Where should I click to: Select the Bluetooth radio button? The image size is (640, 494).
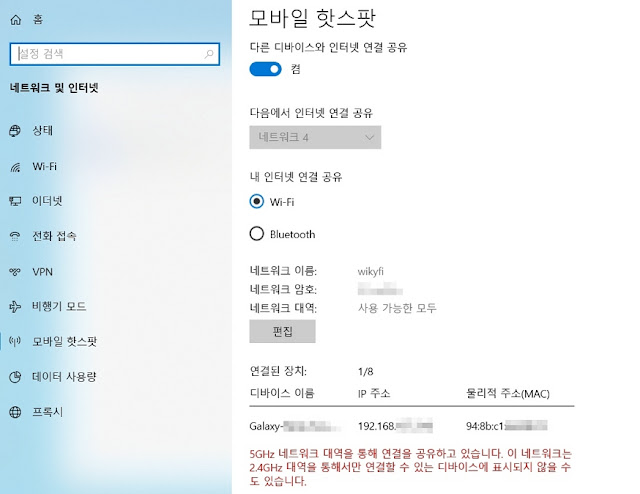click(x=257, y=234)
